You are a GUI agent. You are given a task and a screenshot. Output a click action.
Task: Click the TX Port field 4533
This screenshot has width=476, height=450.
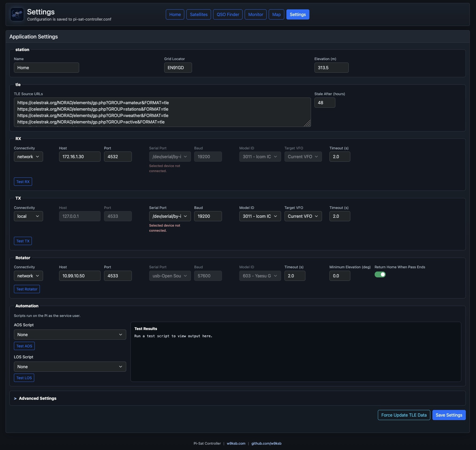(x=118, y=216)
